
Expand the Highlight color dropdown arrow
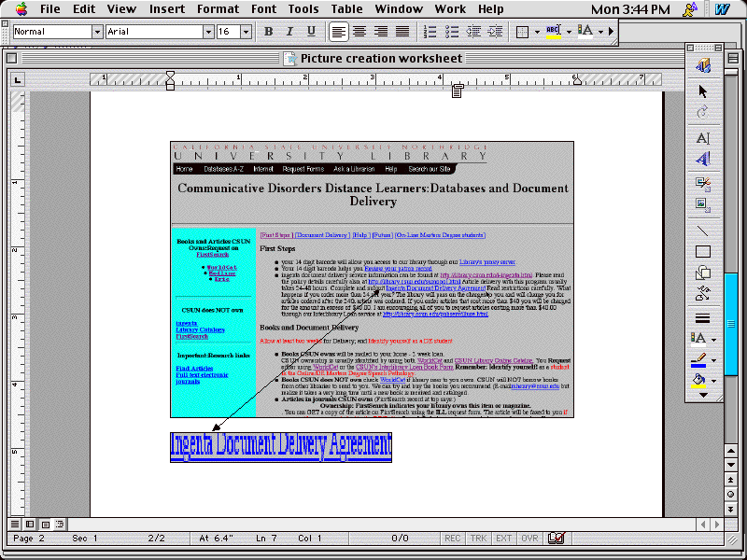click(x=569, y=32)
